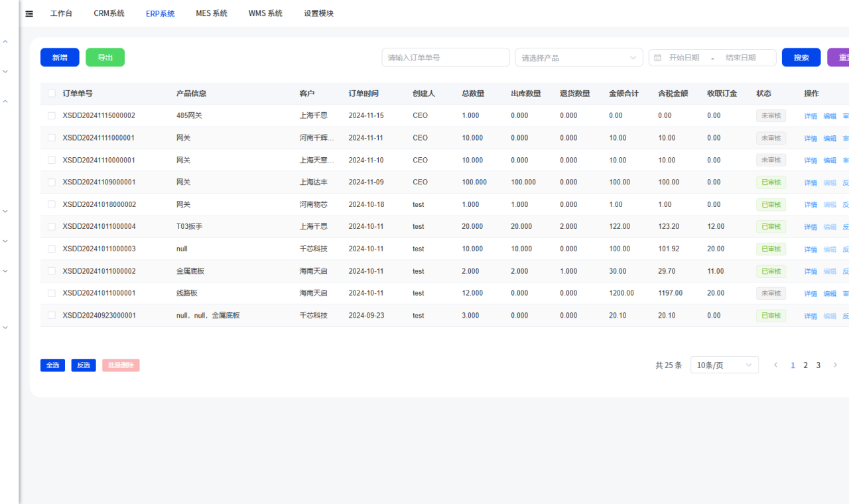Click the amount cell 1200.00
This screenshot has width=849, height=504.
(x=621, y=293)
